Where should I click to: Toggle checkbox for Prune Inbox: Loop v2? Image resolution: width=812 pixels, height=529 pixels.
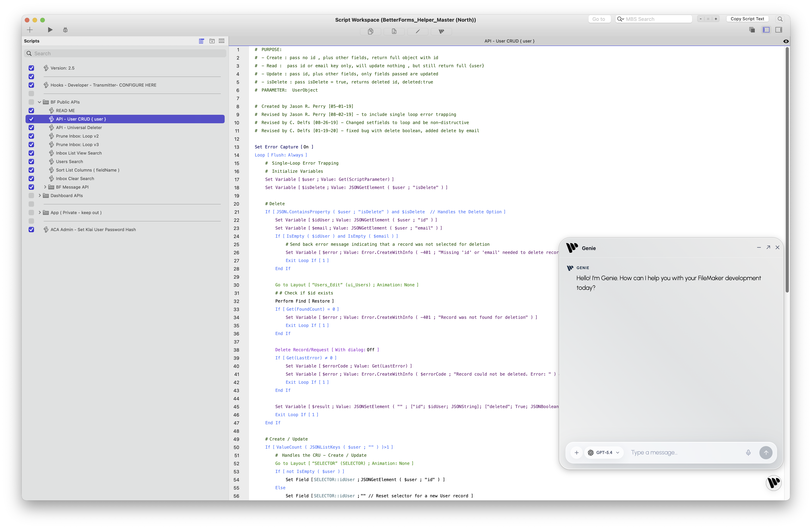point(31,136)
